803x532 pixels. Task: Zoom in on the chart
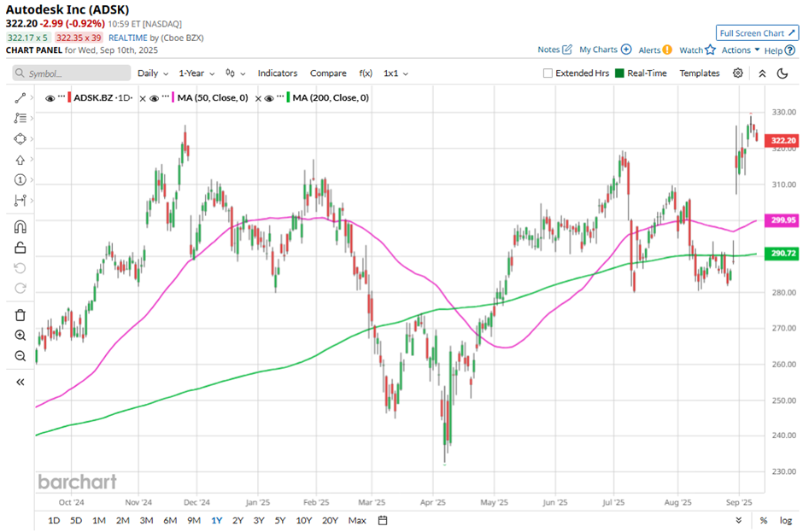point(20,336)
